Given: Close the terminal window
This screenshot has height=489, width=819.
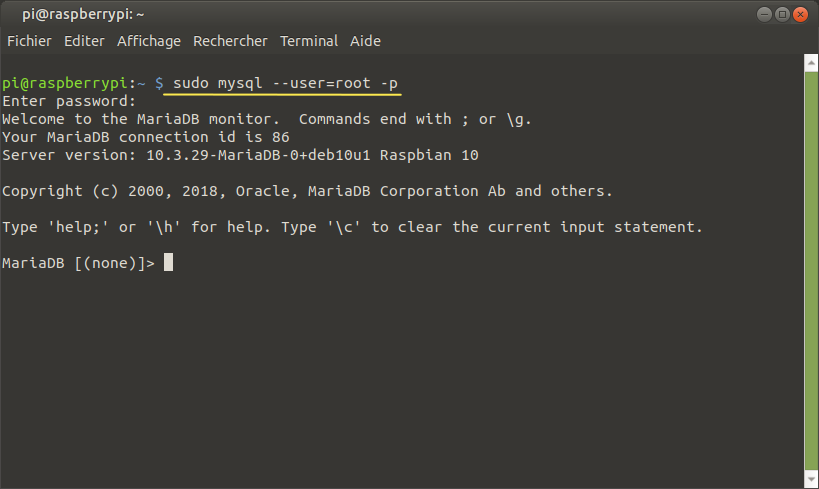Looking at the screenshot, I should (800, 14).
